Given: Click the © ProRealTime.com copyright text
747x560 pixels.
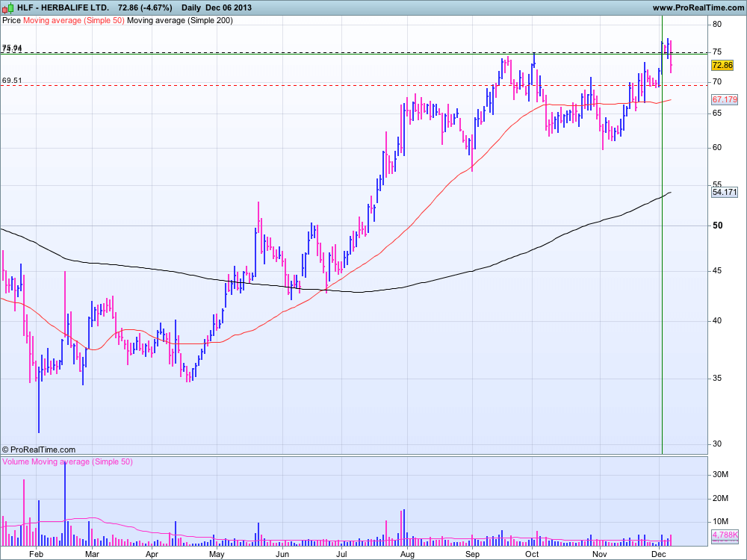Looking at the screenshot, I should click(39, 449).
